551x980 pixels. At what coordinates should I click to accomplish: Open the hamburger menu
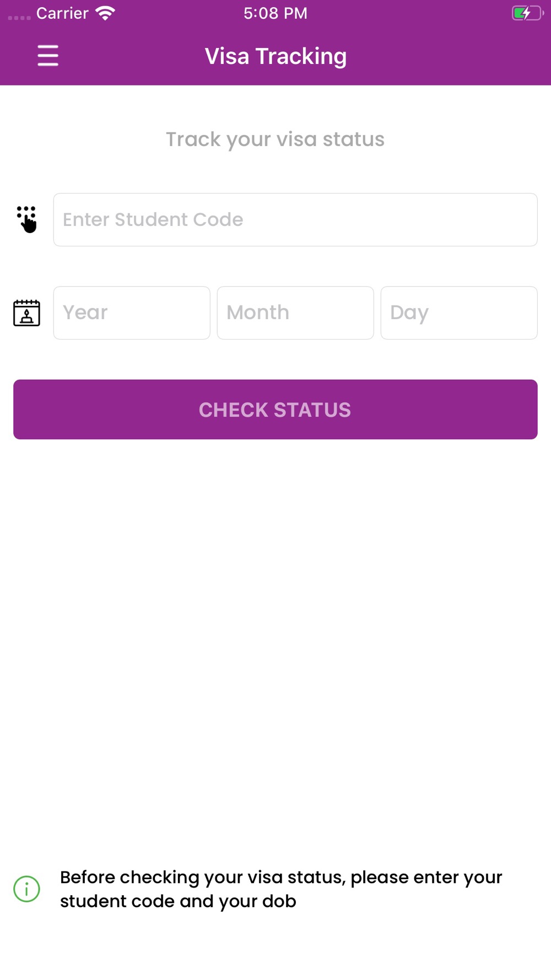click(x=48, y=56)
